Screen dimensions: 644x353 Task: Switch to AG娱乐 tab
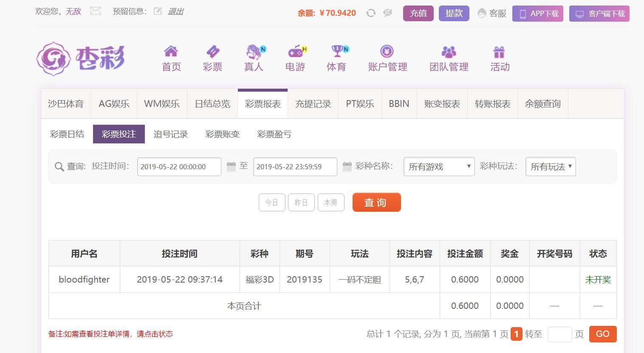(x=114, y=104)
